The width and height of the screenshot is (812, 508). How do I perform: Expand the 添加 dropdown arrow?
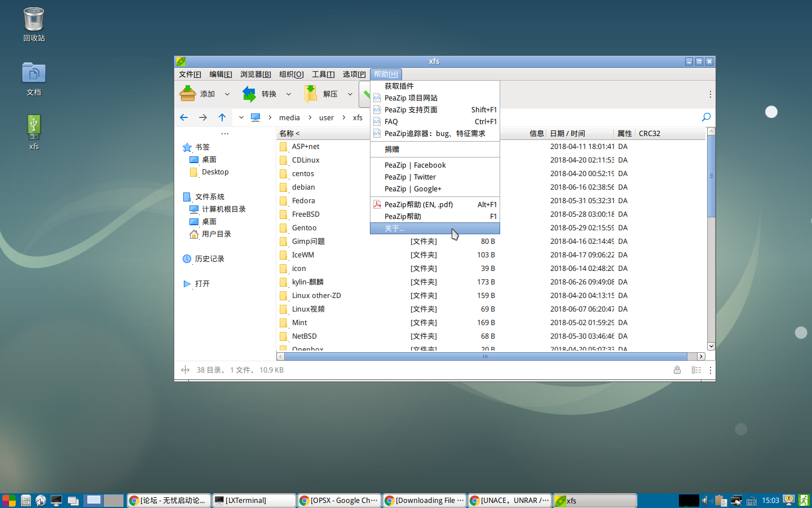click(227, 94)
